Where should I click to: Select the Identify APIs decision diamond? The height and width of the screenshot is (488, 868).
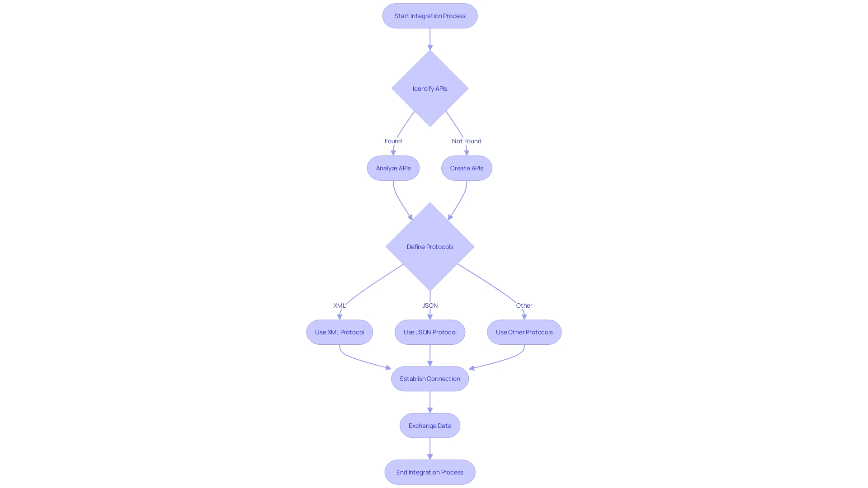430,88
